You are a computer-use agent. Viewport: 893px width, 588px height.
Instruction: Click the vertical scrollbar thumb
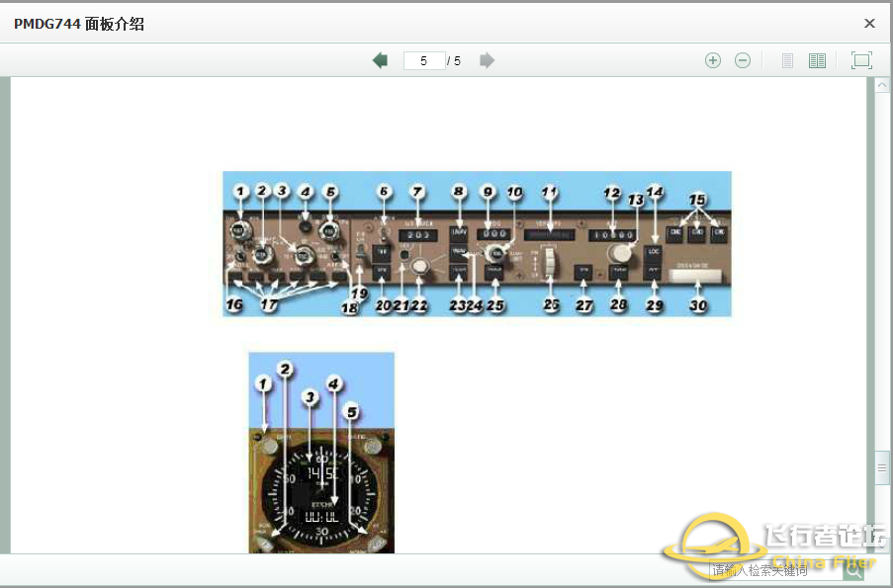(x=882, y=468)
